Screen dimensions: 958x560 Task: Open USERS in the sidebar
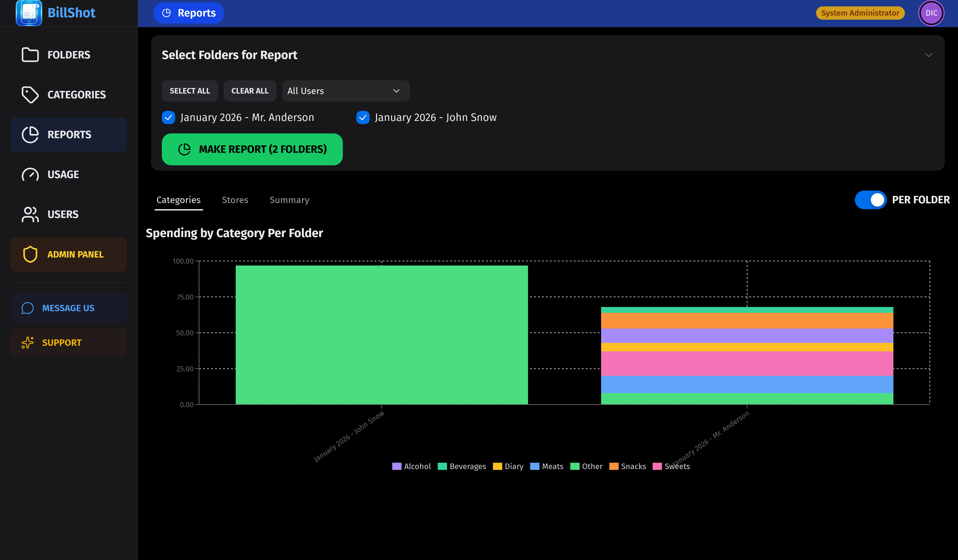[x=69, y=214]
